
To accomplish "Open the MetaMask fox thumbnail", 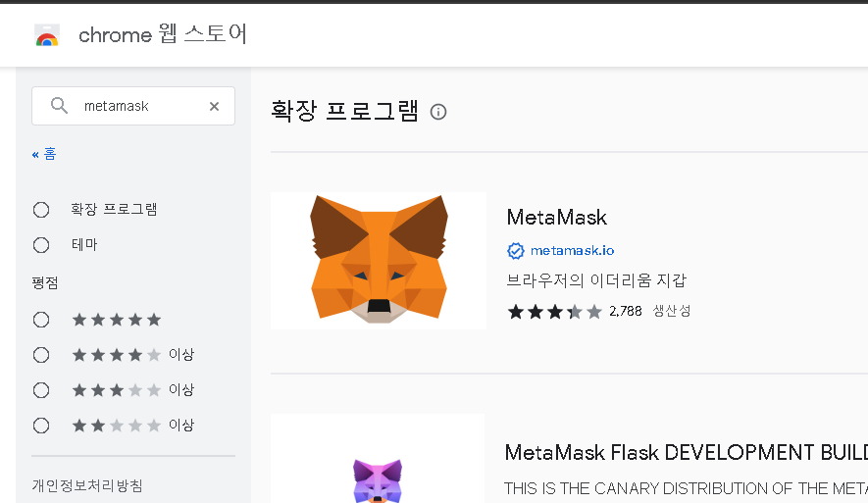I will [379, 261].
